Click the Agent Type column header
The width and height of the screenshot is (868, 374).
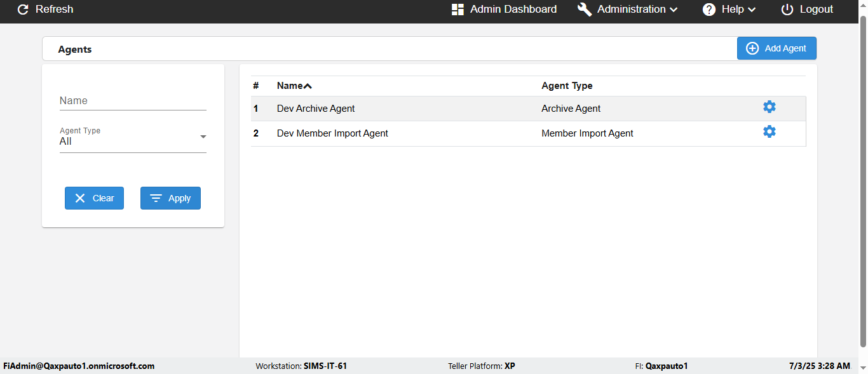click(567, 86)
